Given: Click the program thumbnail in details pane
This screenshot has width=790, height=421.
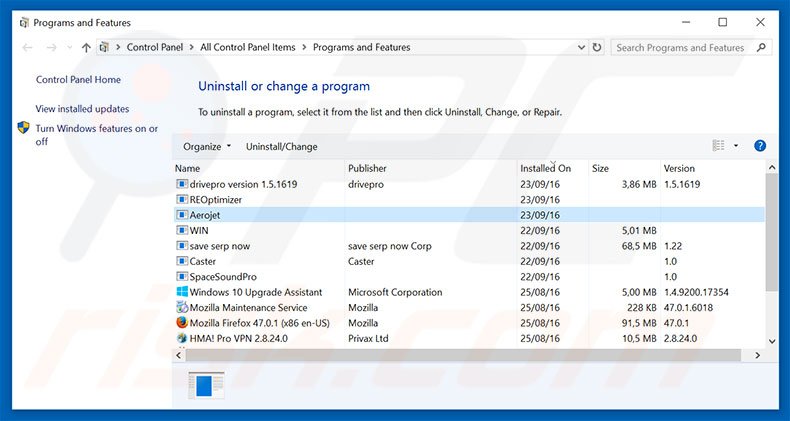Looking at the screenshot, I should click(206, 386).
